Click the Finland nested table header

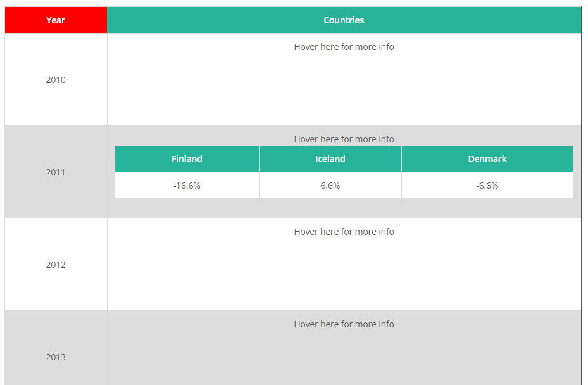187,159
